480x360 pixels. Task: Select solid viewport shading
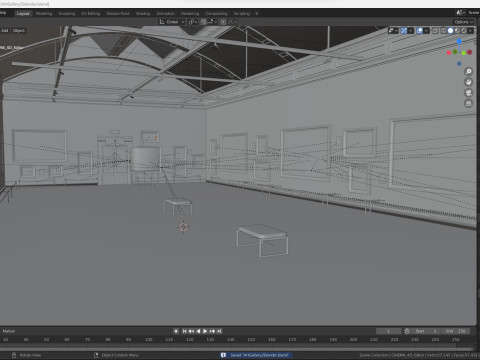click(450, 31)
